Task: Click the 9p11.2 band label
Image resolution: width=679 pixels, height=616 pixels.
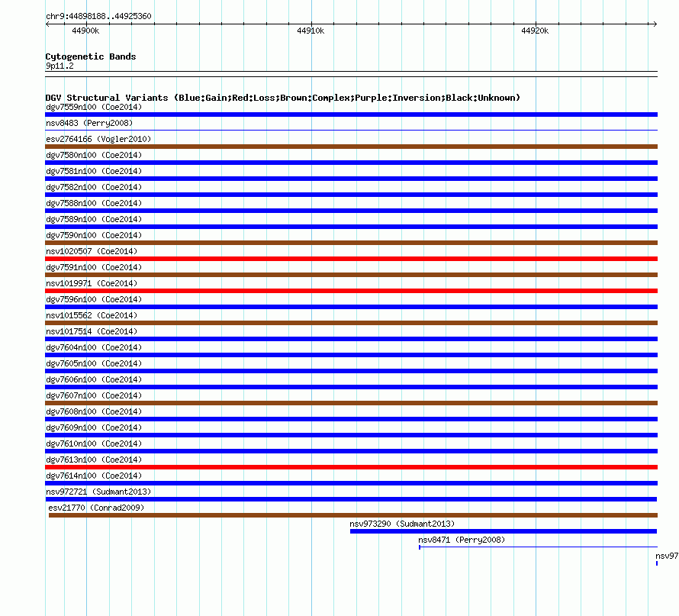Action: (x=60, y=66)
